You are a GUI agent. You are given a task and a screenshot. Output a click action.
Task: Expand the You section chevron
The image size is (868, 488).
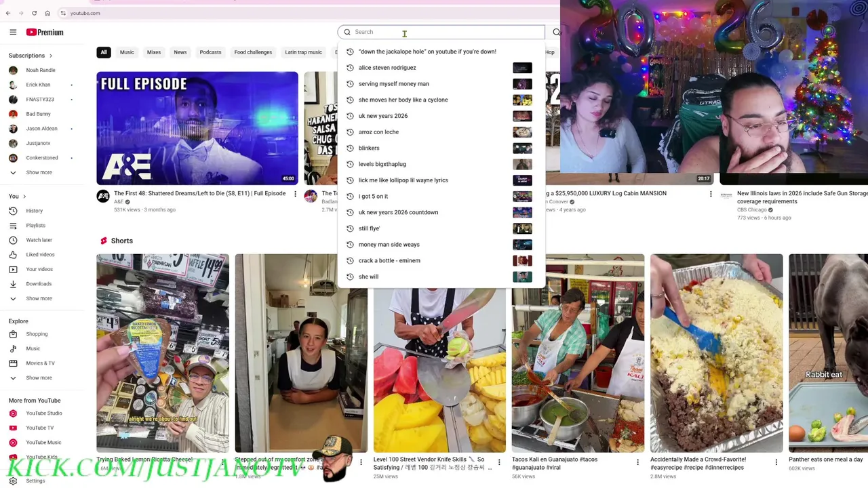click(x=24, y=197)
